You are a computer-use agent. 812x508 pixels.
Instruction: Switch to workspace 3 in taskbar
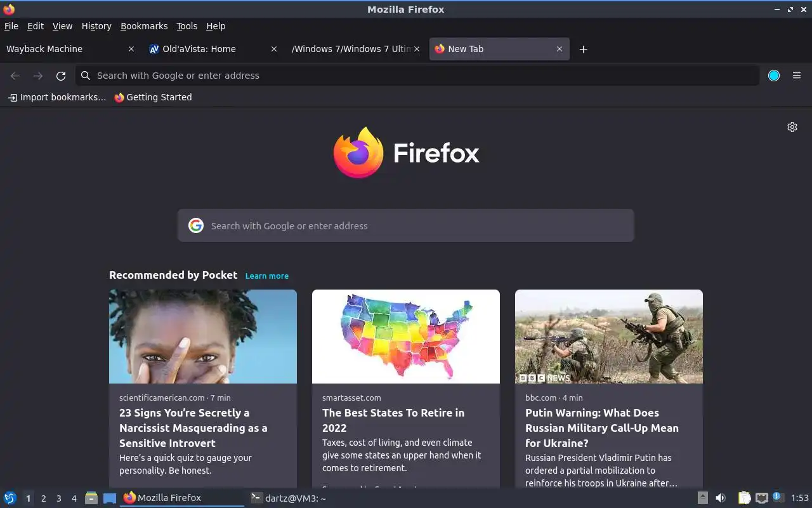tap(58, 498)
